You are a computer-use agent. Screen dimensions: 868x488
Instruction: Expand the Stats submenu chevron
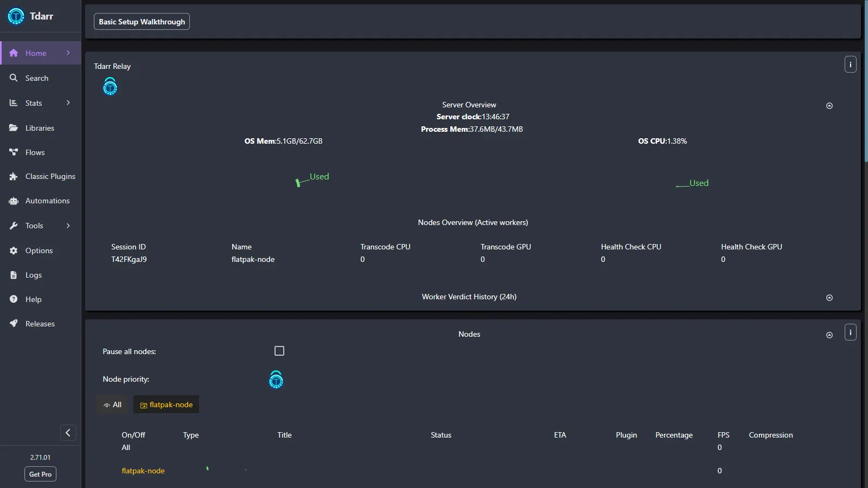[x=68, y=102]
